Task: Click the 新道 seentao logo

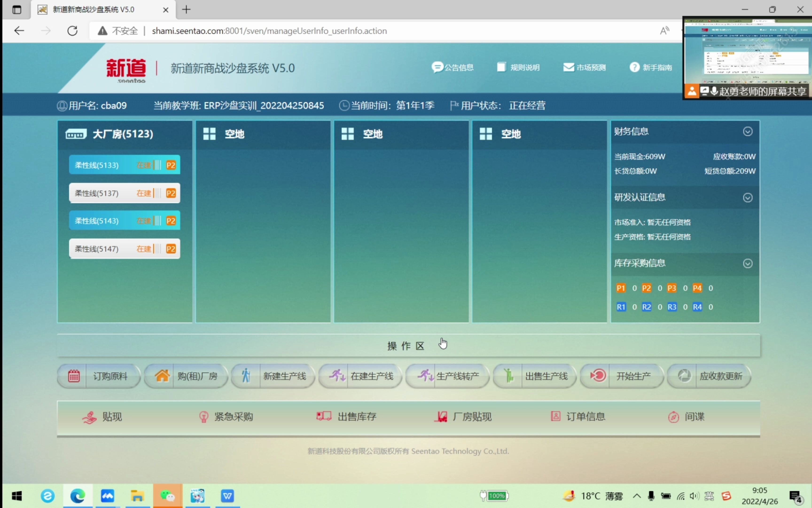Action: coord(126,70)
